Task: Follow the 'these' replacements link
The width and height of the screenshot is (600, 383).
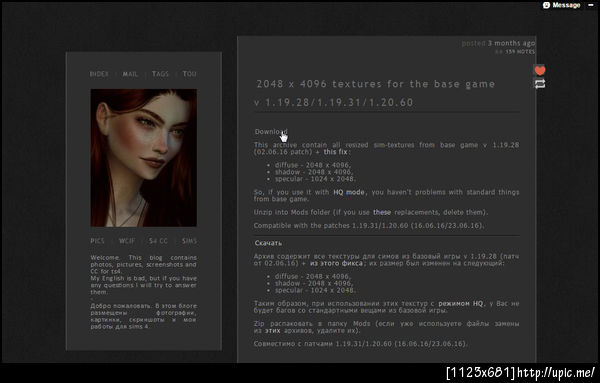Action: [382, 212]
